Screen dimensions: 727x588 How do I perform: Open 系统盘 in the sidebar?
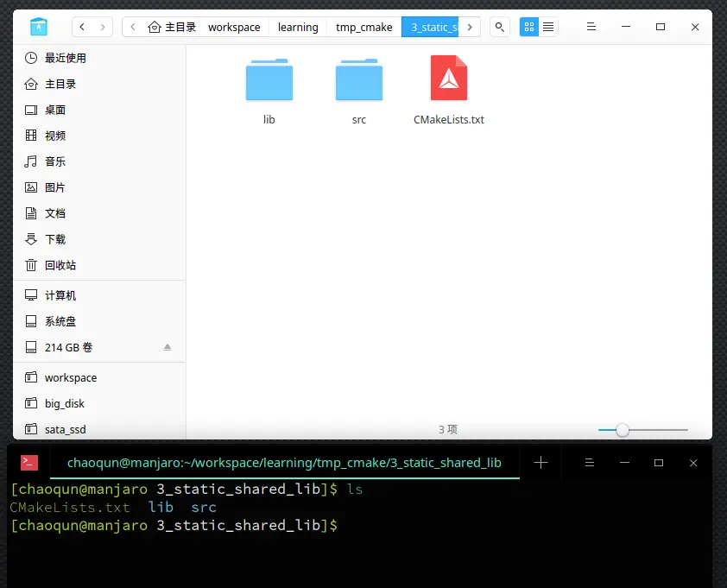99,321
